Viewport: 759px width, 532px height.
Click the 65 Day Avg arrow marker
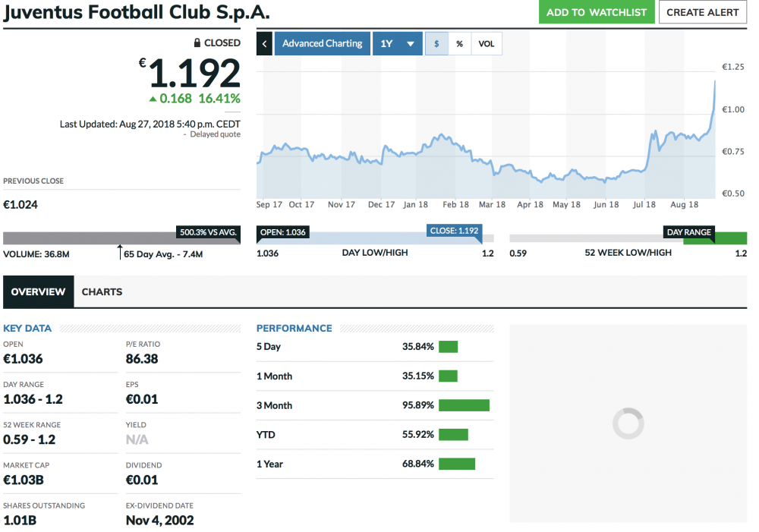pyautogui.click(x=119, y=251)
